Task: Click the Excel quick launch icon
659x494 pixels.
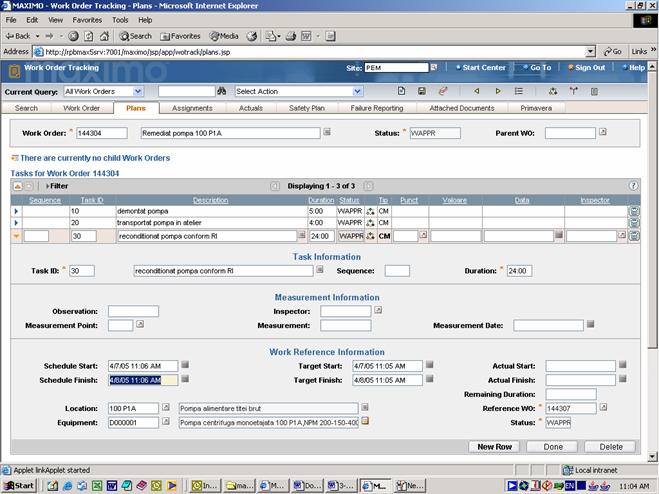Action: (97, 486)
